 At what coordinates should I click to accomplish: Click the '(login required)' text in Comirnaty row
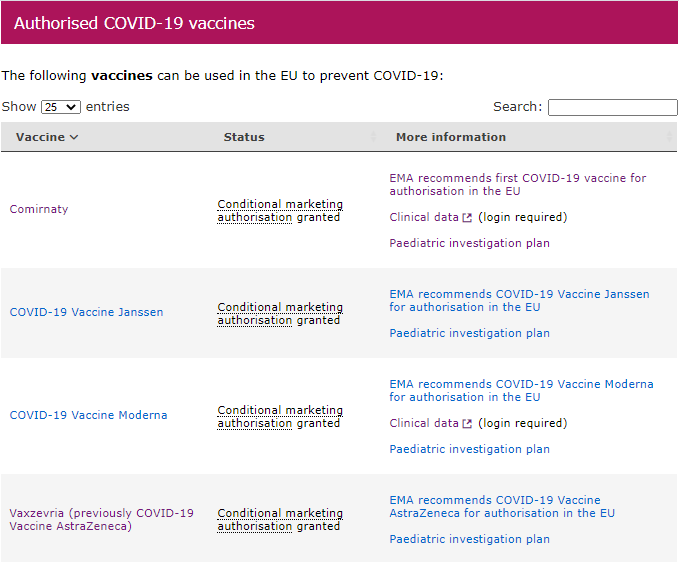point(522,217)
